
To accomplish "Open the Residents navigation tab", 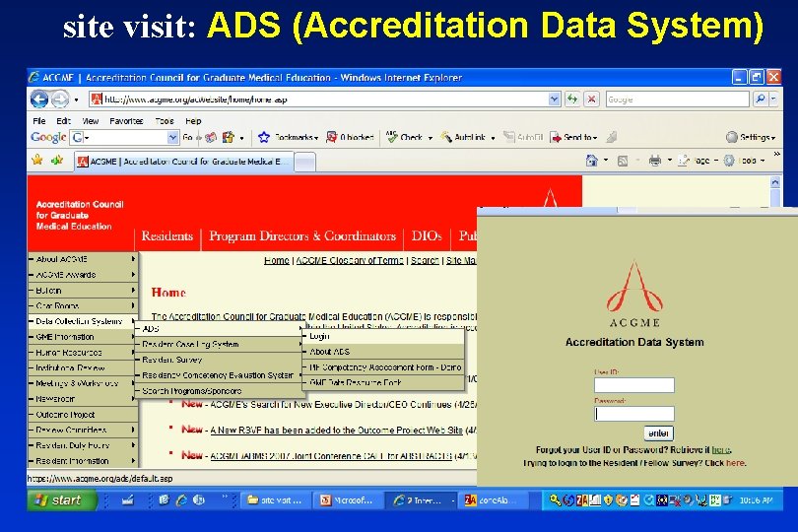I will tap(166, 236).
